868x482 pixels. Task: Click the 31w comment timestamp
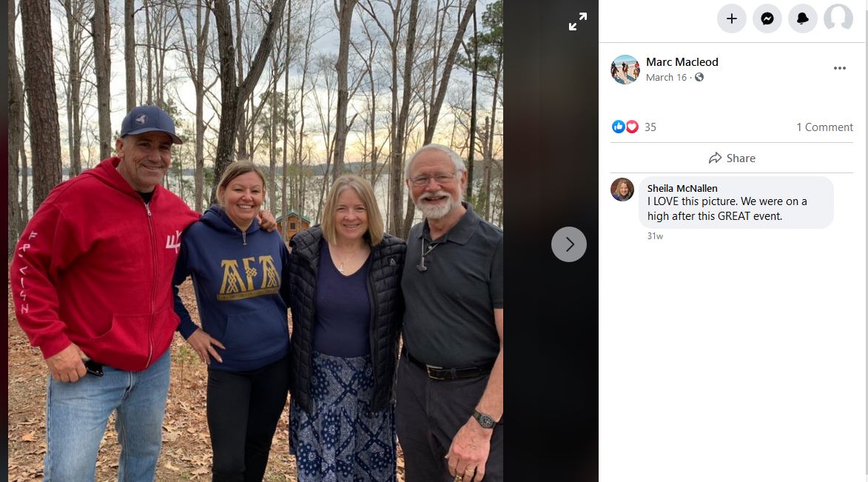pyautogui.click(x=656, y=235)
